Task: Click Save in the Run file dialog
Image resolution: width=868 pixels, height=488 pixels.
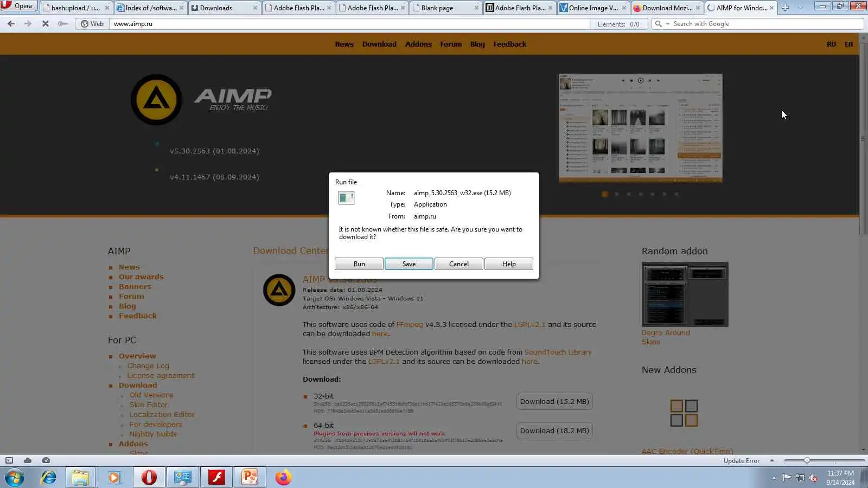Action: 409,264
